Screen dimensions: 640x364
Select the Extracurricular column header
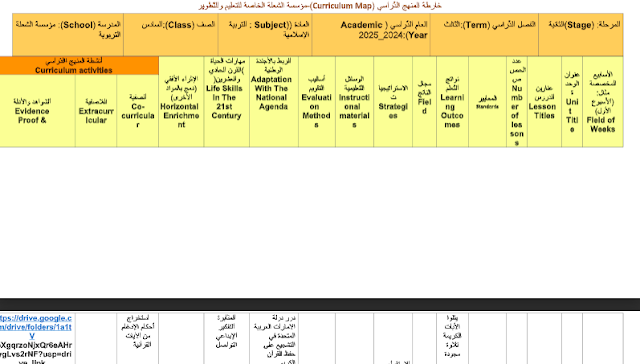(96, 111)
